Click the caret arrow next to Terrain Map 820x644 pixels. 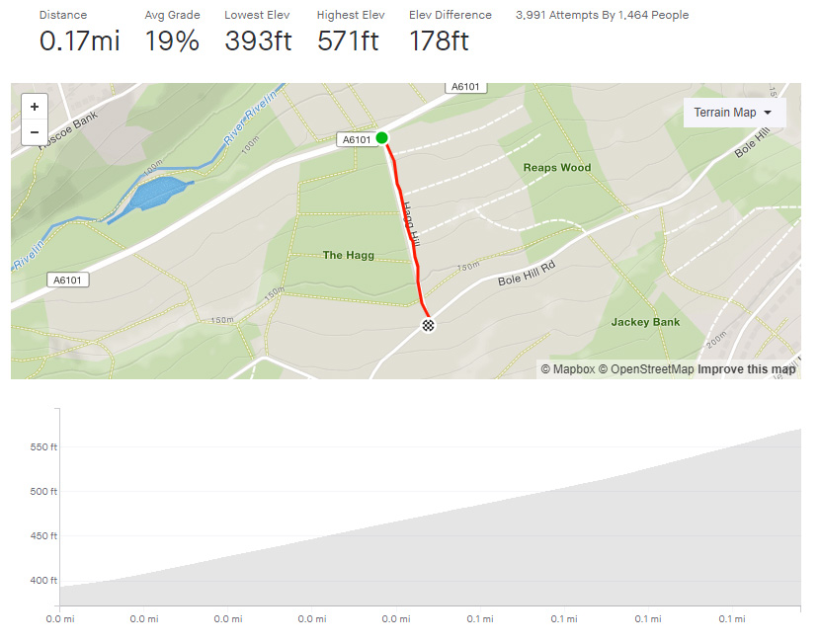768,113
